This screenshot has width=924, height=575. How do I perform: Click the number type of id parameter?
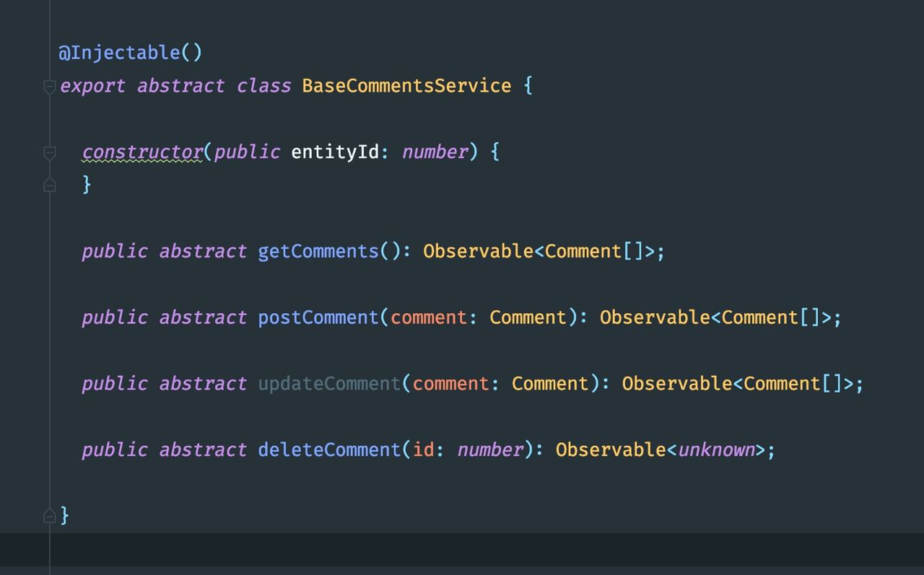click(x=491, y=449)
